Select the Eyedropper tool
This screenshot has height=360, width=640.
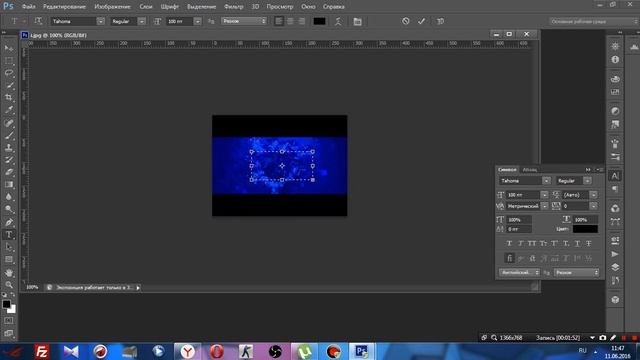pyautogui.click(x=9, y=110)
